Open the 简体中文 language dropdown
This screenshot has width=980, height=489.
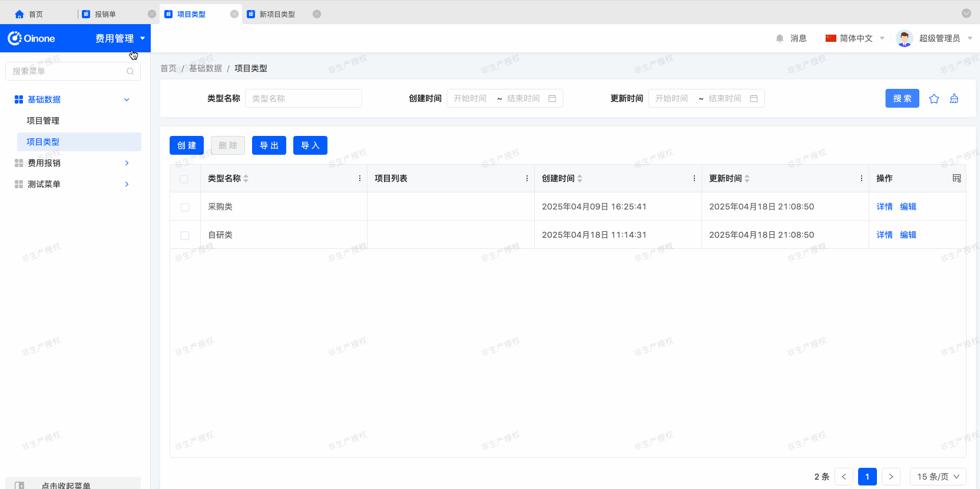tap(855, 38)
